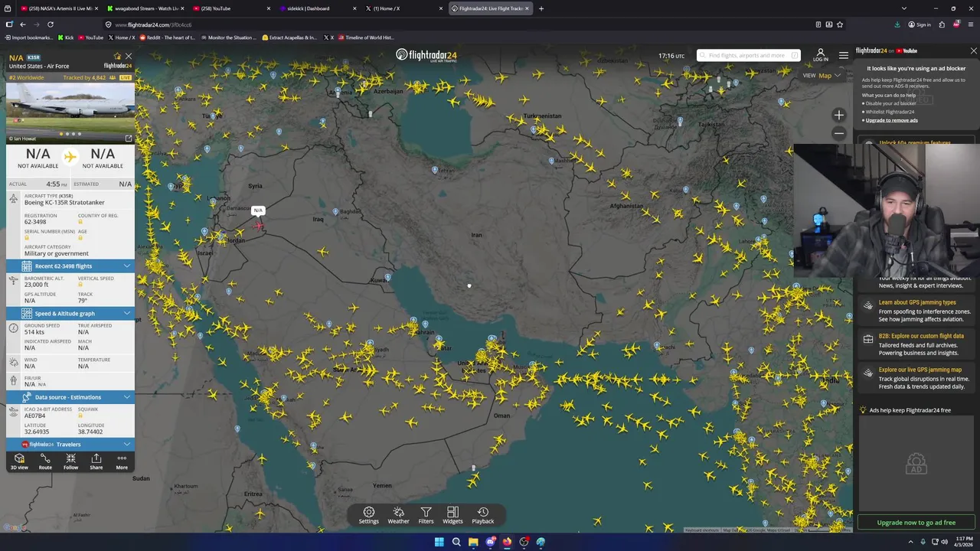
Task: Select the highlighted red N/A aircraft on map
Action: click(259, 225)
